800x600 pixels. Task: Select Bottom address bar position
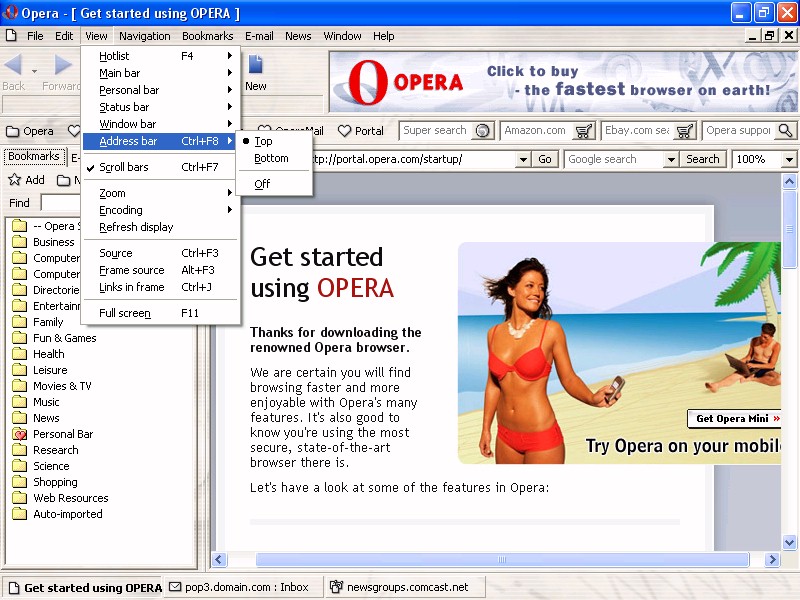pos(274,158)
